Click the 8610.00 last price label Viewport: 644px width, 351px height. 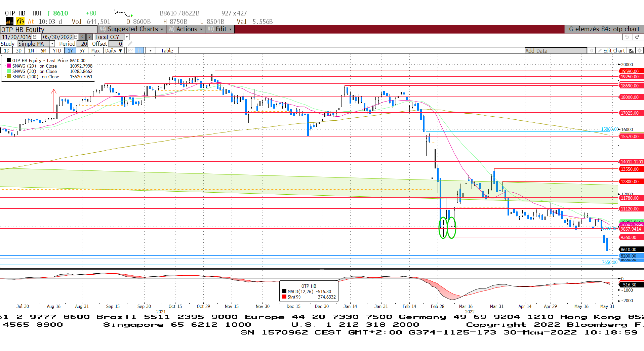[632, 249]
